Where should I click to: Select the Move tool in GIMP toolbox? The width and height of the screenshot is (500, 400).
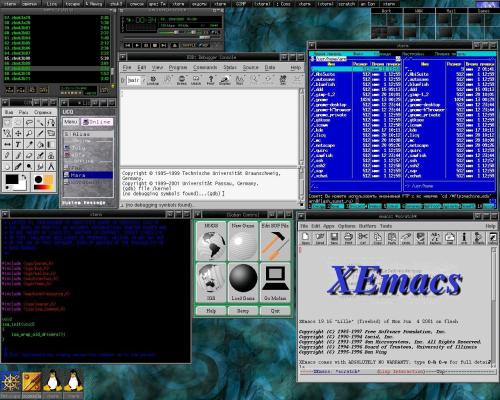point(18,133)
